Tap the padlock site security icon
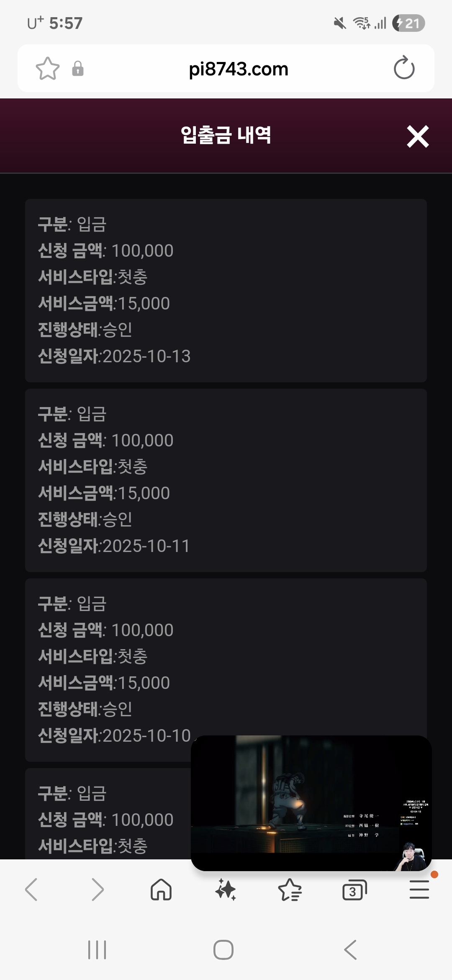The width and height of the screenshot is (452, 980). [x=78, y=68]
